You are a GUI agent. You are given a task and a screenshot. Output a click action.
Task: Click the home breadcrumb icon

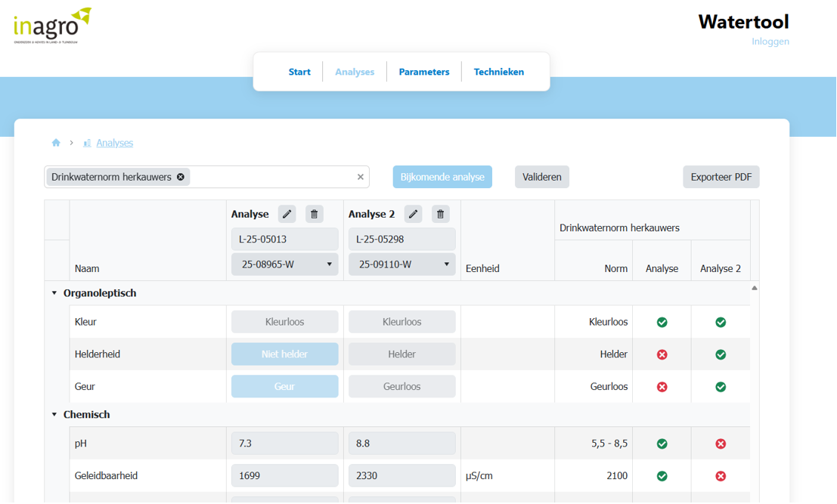tap(56, 142)
